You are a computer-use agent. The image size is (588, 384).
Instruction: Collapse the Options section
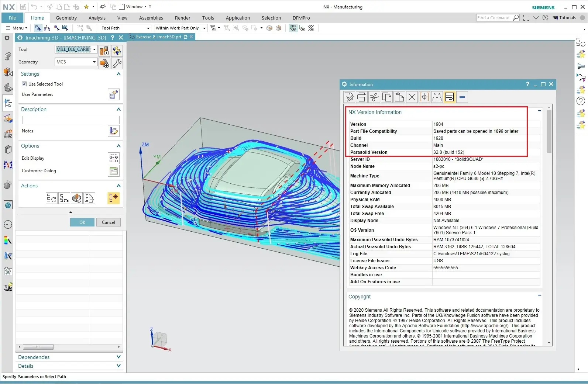tap(118, 146)
